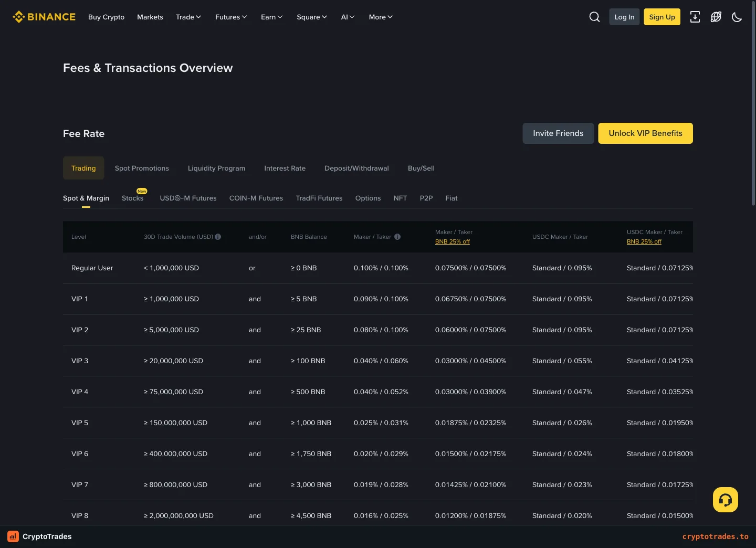Switch to the Liquidity Program tab
The width and height of the screenshot is (756, 548).
216,168
